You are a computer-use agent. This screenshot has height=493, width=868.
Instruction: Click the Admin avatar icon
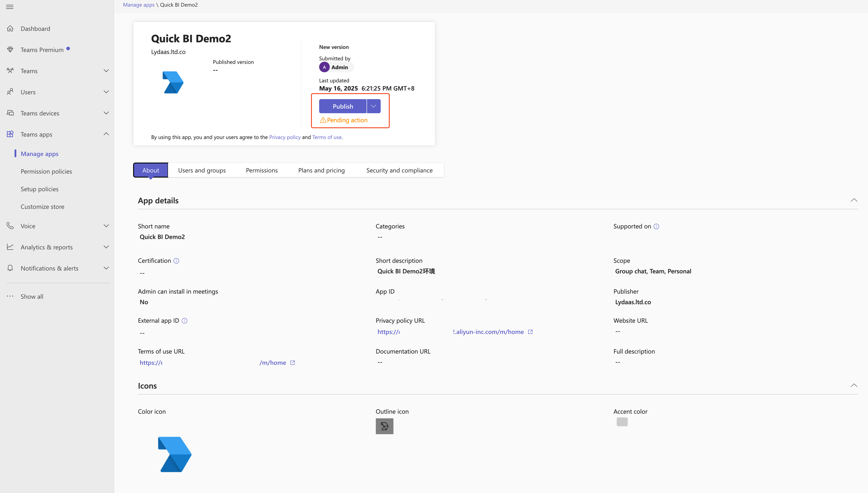(324, 67)
